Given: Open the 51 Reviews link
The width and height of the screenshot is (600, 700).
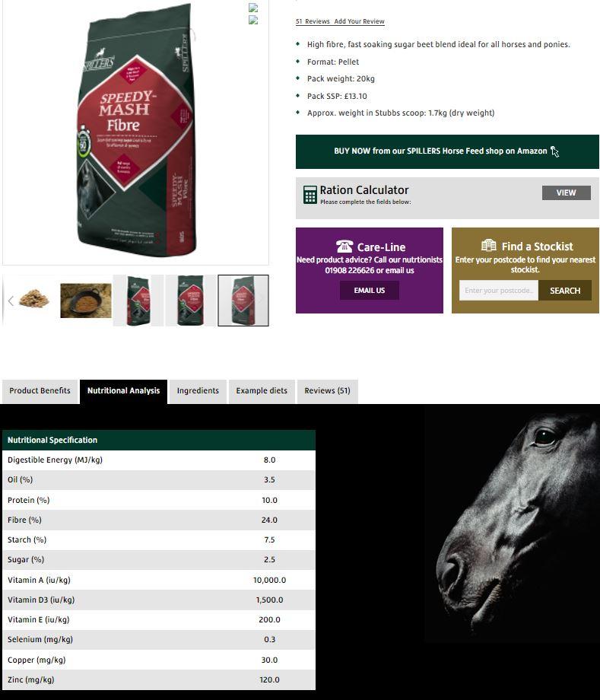Looking at the screenshot, I should point(313,21).
